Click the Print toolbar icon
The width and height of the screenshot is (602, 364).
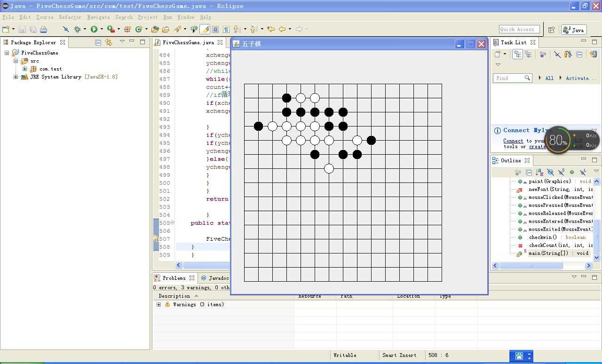[x=44, y=29]
